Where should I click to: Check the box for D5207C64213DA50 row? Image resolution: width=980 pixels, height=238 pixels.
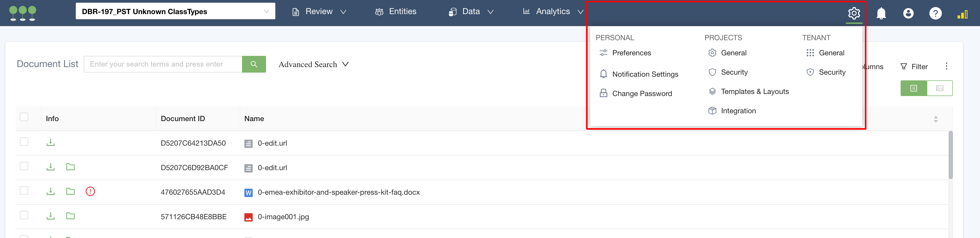coord(24,142)
